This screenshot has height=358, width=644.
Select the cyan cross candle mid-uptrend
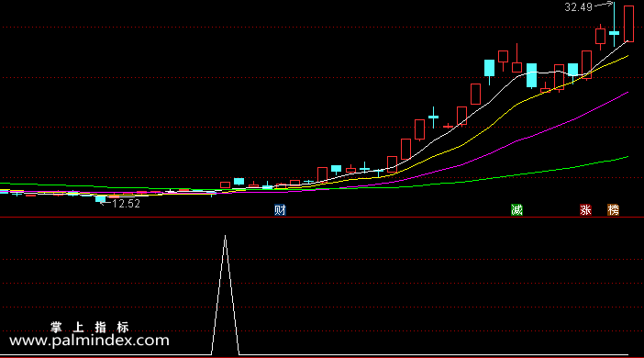coord(433,117)
